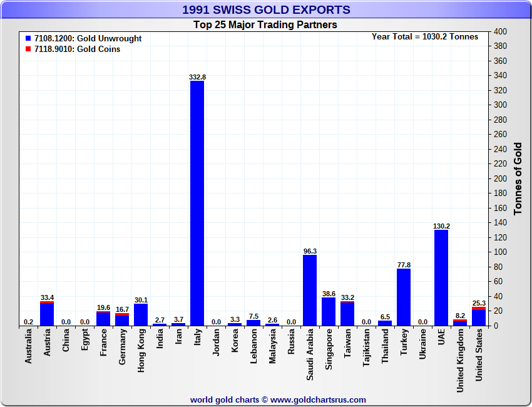
Task: Click the Singapore bar showing 38.6
Action: [x=329, y=311]
